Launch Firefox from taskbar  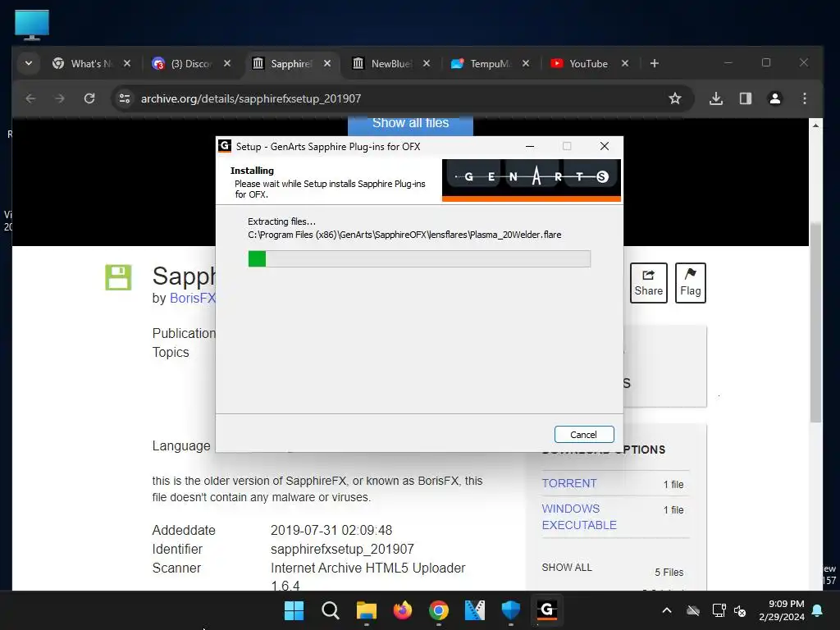point(402,610)
